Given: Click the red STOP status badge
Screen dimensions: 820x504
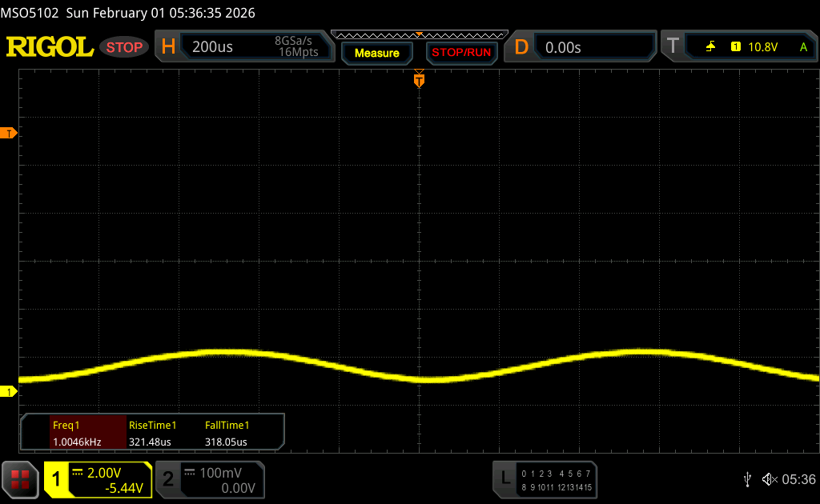Looking at the screenshot, I should (x=124, y=47).
